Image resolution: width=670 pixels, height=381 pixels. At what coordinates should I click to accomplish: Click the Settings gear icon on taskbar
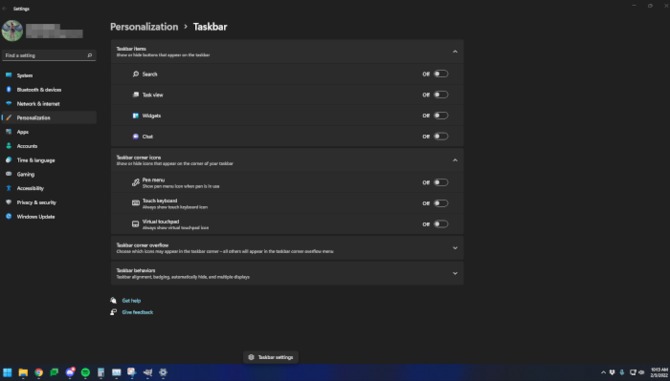[x=163, y=372]
